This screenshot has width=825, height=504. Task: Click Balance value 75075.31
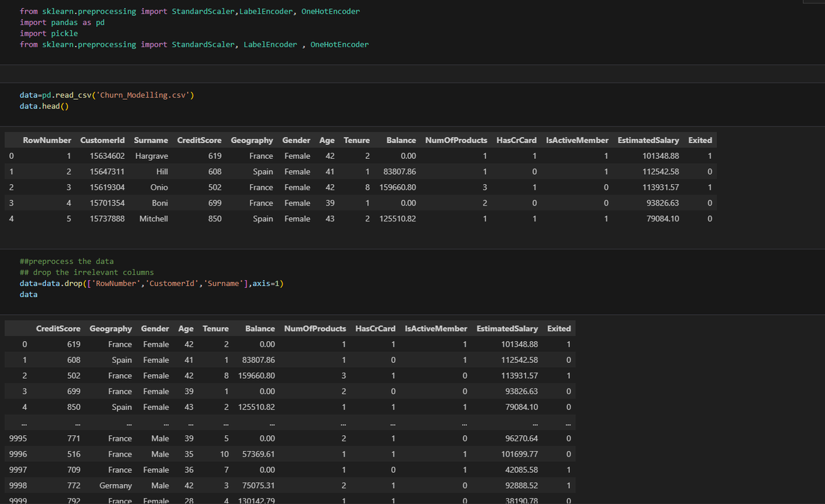259,486
